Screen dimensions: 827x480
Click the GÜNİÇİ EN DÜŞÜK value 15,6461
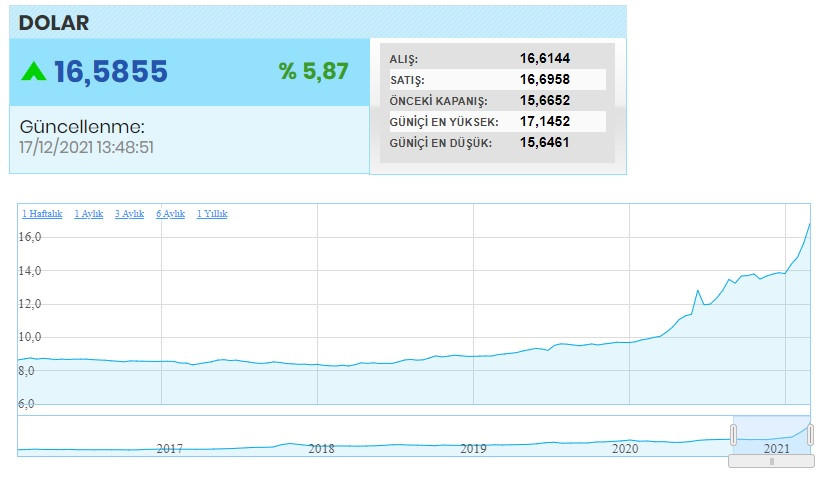[x=545, y=142]
